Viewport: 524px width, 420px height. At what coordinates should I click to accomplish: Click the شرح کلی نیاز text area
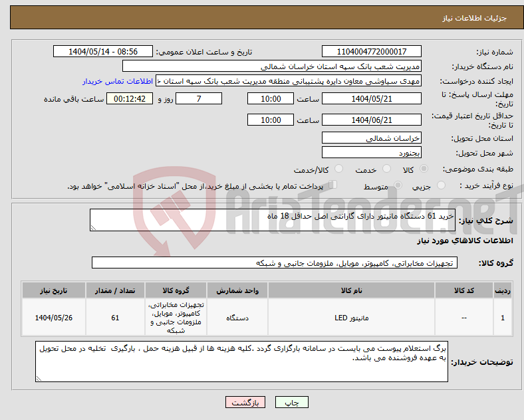pos(273,220)
